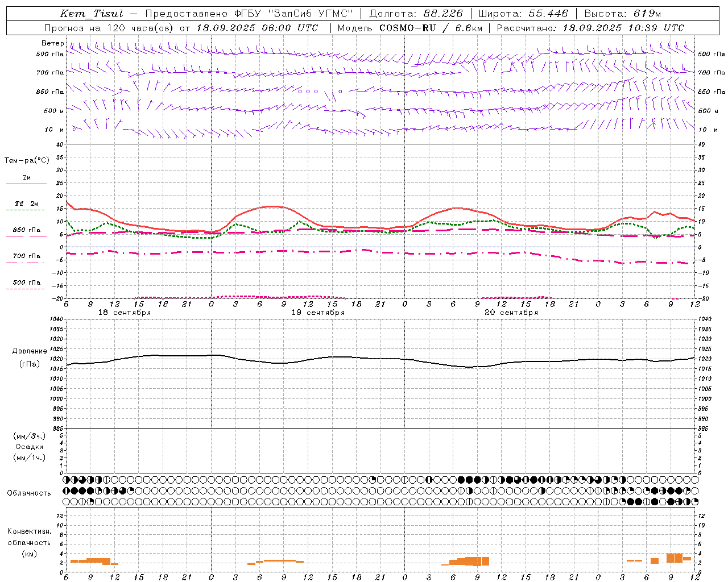728x582 pixels.
Task: Select the Прогноз на 120 часа(ов) text
Action: click(110, 28)
